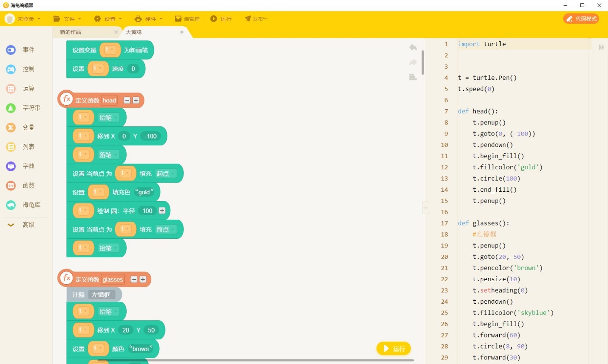Screen dimensions: 608x364
Task: Select the 海龟库 (Turtle library) category
Action: 23,205
